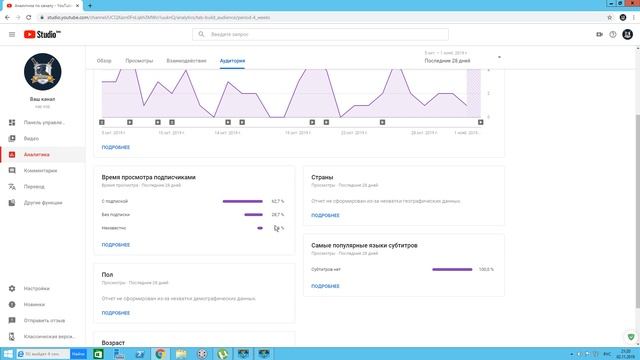Image resolution: width=640 pixels, height=360 pixels.
Task: Open Комментарии in the sidebar
Action: [x=43, y=171]
